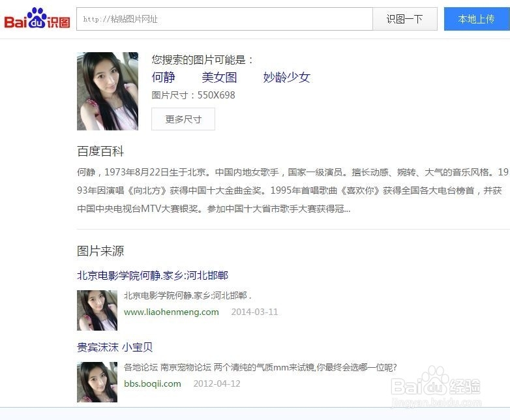Click the 识图一下 search button

(x=405, y=19)
